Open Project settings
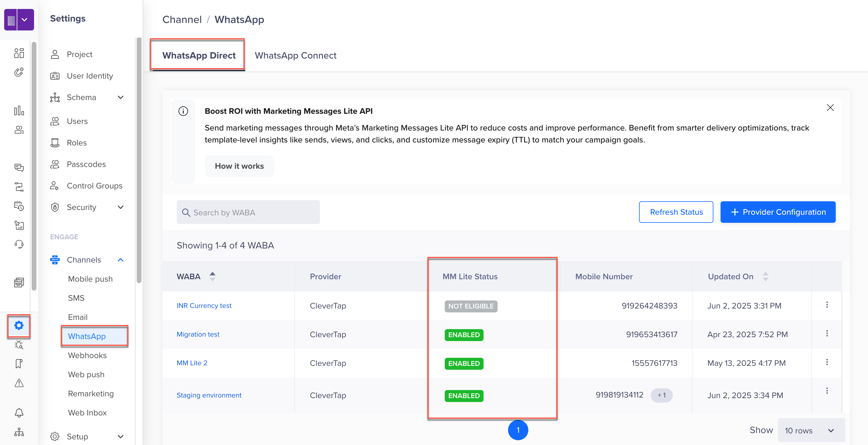The height and width of the screenshot is (445, 868). [79, 54]
